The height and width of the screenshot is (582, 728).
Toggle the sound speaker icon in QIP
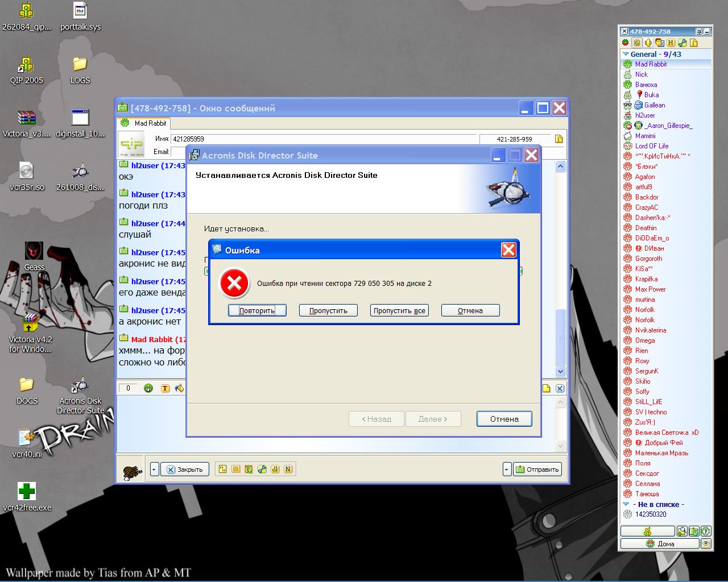point(648,43)
